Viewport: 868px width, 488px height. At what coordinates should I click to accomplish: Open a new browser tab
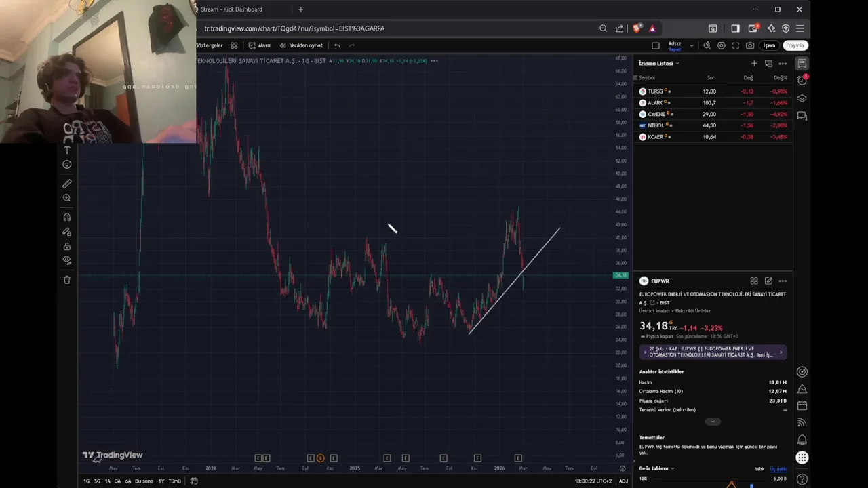(x=300, y=9)
